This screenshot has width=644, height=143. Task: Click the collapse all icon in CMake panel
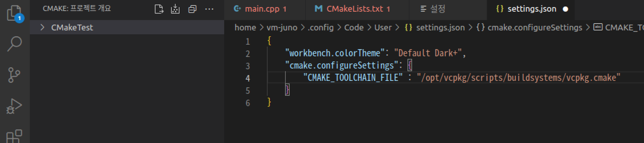(x=192, y=9)
